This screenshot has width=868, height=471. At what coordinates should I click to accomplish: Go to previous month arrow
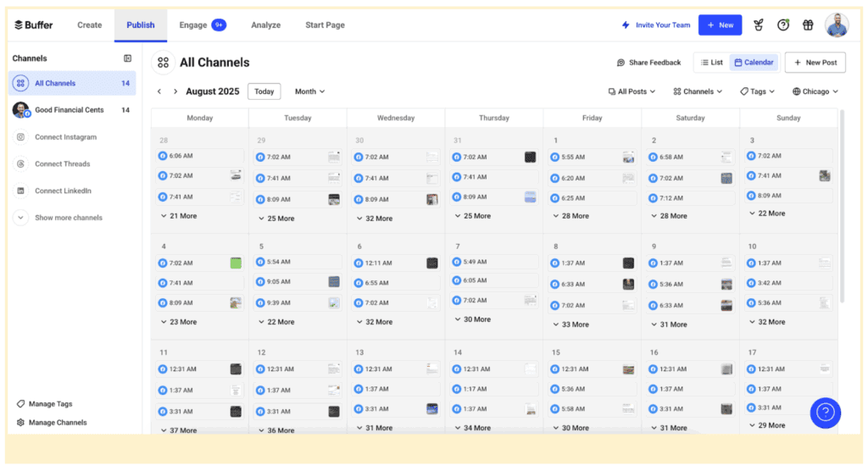click(159, 91)
